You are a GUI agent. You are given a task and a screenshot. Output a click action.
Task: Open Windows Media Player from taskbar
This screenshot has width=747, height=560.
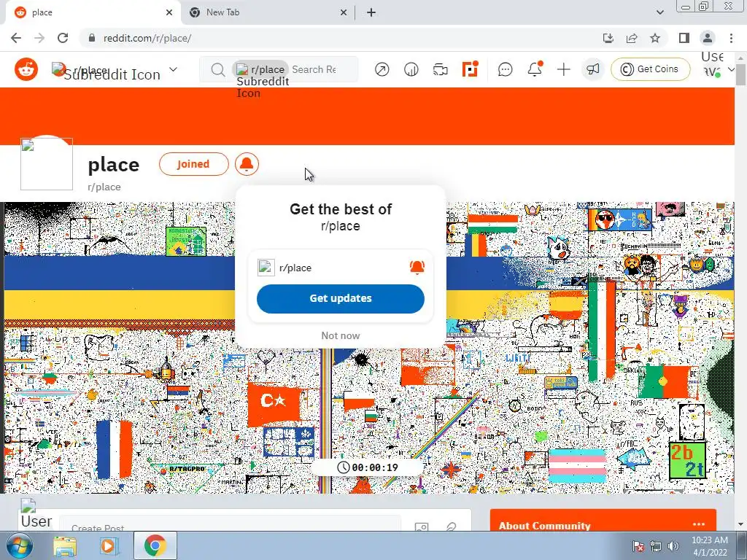(109, 547)
